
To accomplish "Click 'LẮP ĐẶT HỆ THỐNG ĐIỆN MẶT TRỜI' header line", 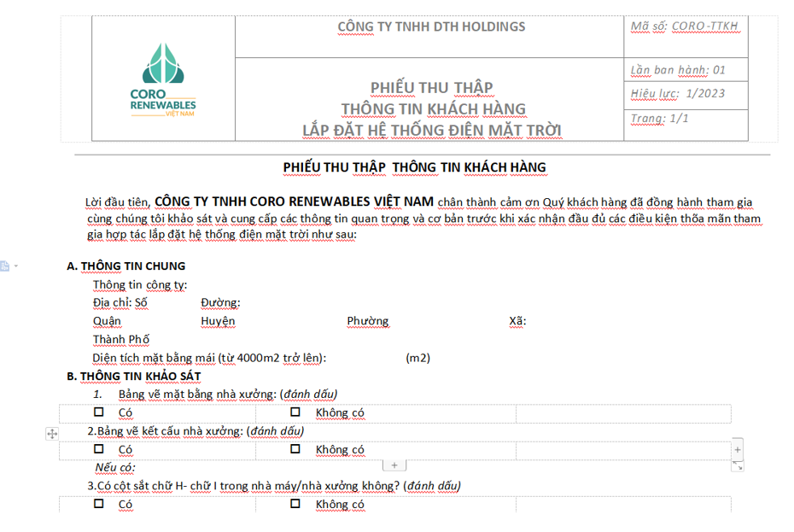I will click(x=431, y=131).
